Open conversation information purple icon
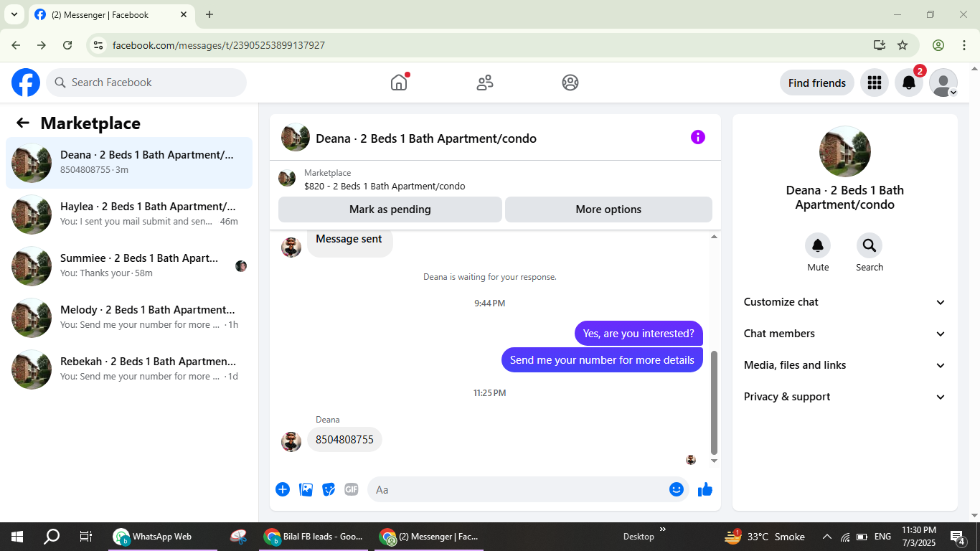Image resolution: width=980 pixels, height=551 pixels. pos(698,137)
